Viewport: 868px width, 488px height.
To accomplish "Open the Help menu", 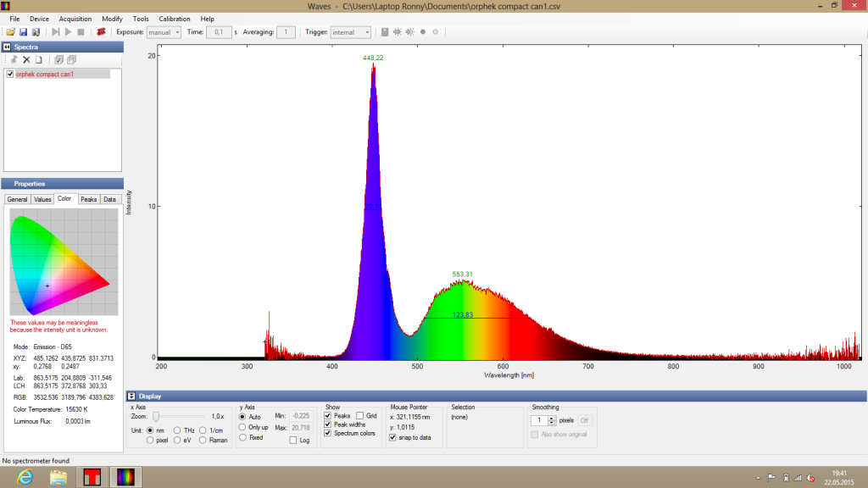I will (207, 19).
